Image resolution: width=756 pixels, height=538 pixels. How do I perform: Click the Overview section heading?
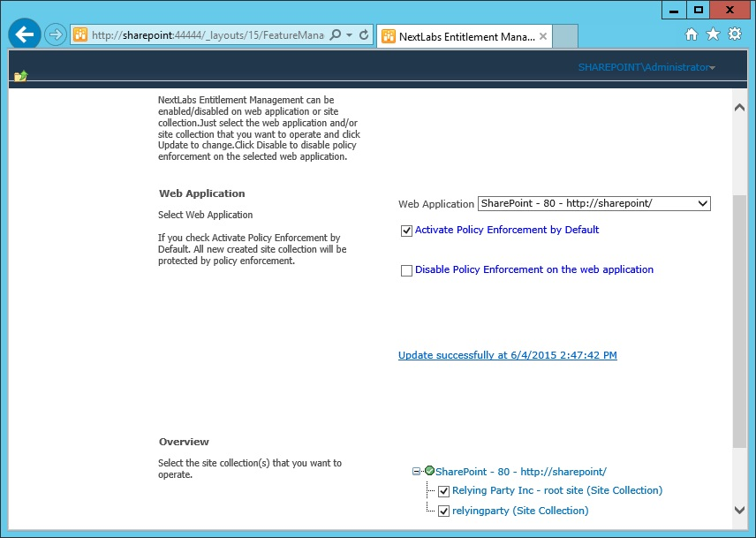[184, 442]
